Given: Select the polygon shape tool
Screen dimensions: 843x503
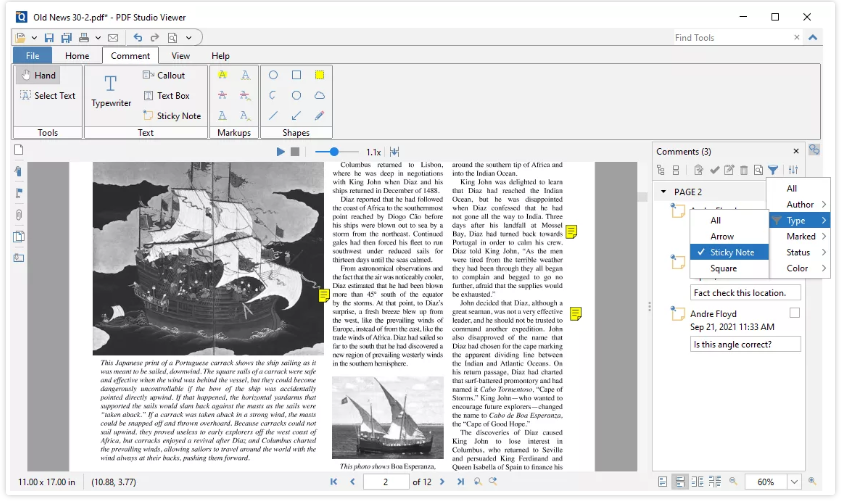Looking at the screenshot, I should 296,96.
